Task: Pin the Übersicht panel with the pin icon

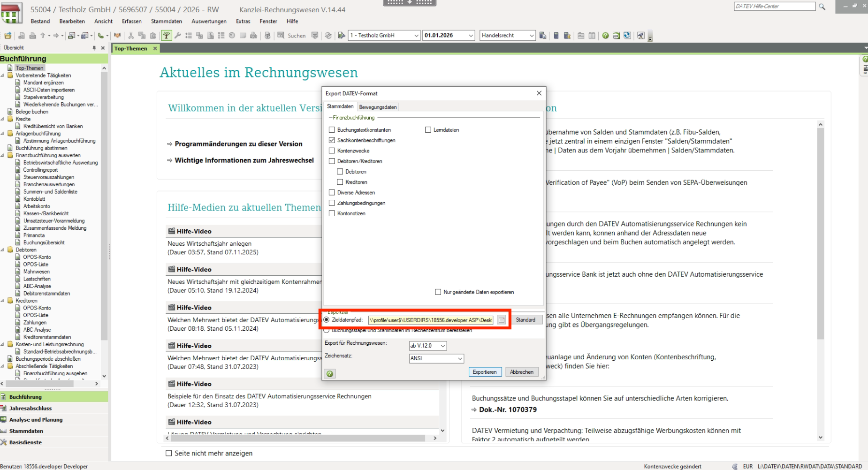Action: [x=94, y=48]
